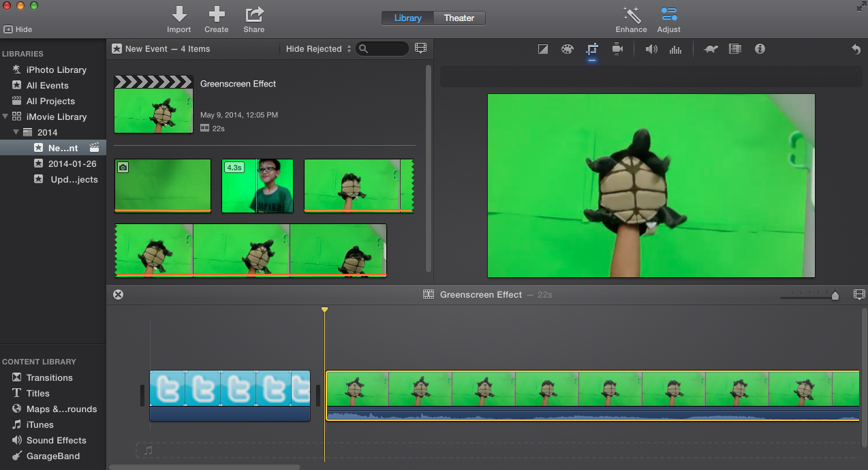Select the Stabilization camera icon

[x=617, y=49]
